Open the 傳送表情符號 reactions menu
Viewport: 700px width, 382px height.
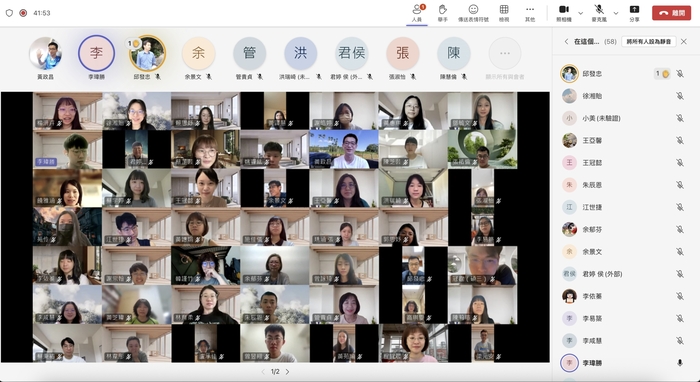click(473, 13)
